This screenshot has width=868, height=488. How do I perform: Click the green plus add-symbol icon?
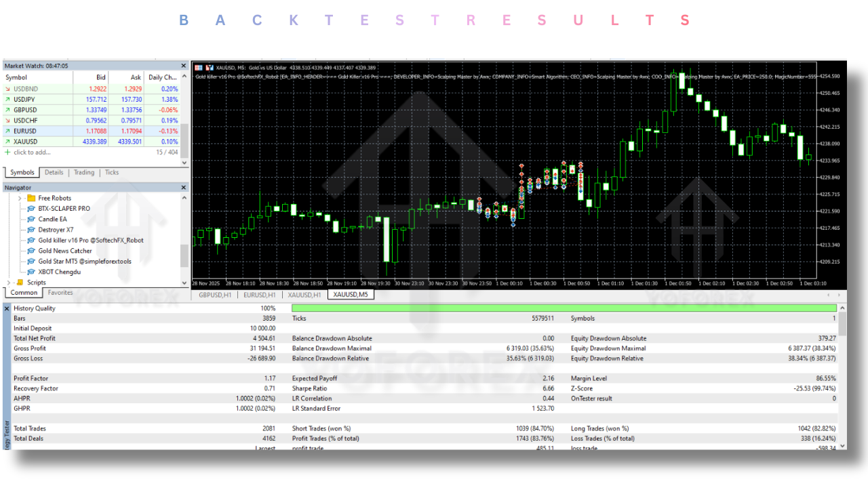(x=7, y=152)
